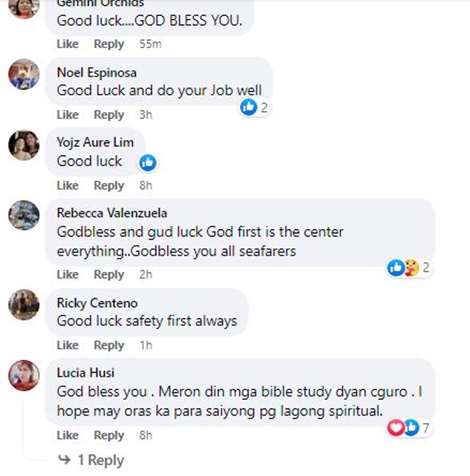Like Ricky Centeno's comment
This screenshot has height=476, width=470.
coord(67,345)
